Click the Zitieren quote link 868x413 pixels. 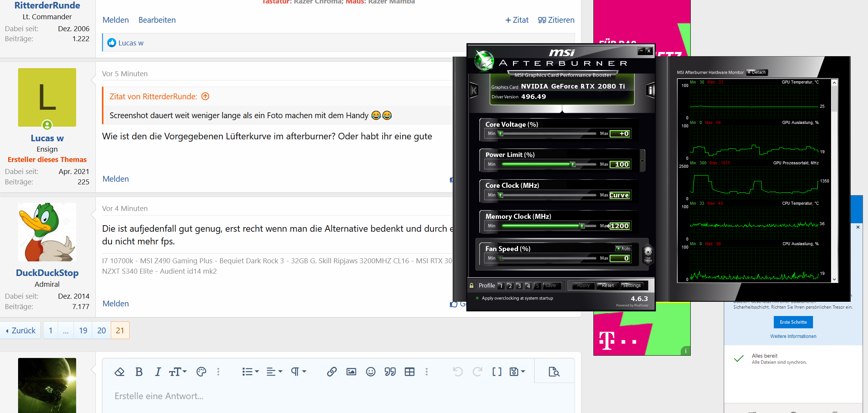tap(556, 20)
